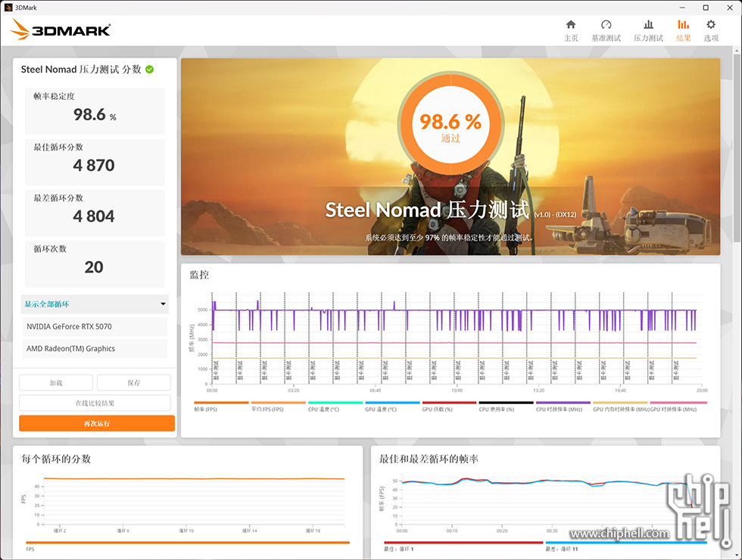Viewport: 742px width, 560px height.
Task: Click the green validation checkmark icon
Action: [x=150, y=70]
